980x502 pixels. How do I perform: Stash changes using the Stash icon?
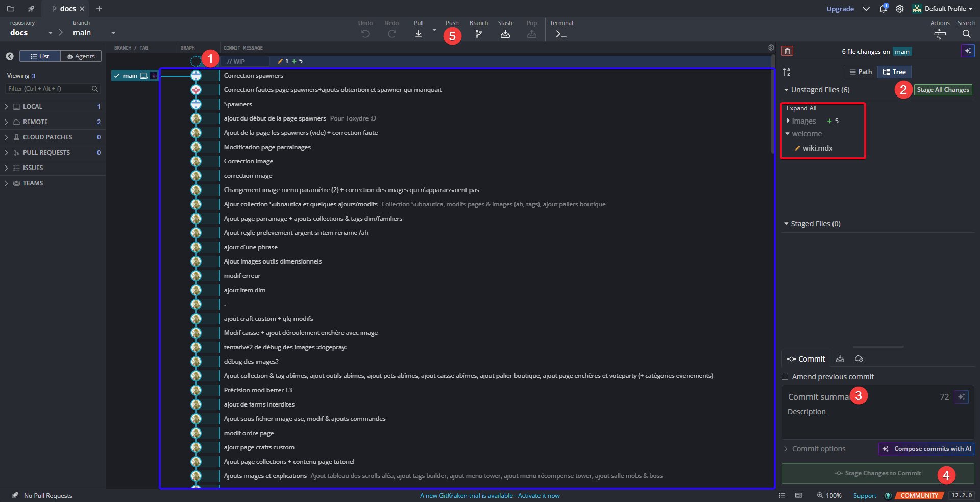pos(505,34)
